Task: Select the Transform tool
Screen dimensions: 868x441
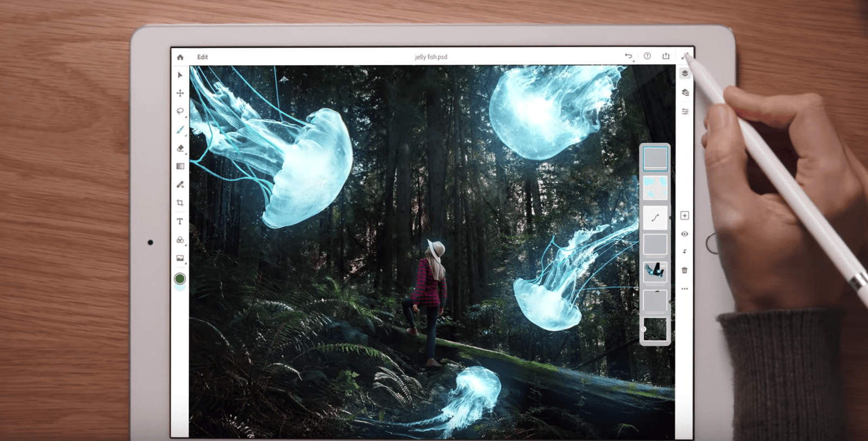Action: 180,93
